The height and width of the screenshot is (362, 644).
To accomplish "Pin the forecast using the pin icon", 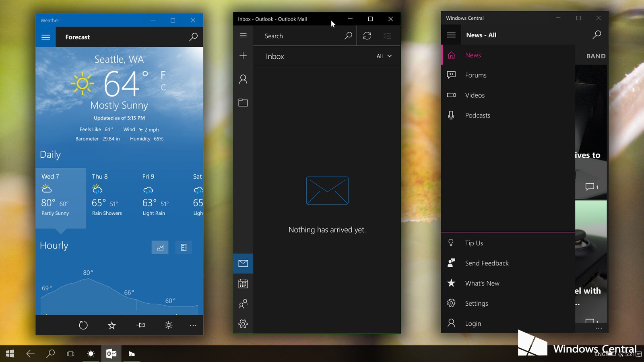I will click(x=140, y=325).
